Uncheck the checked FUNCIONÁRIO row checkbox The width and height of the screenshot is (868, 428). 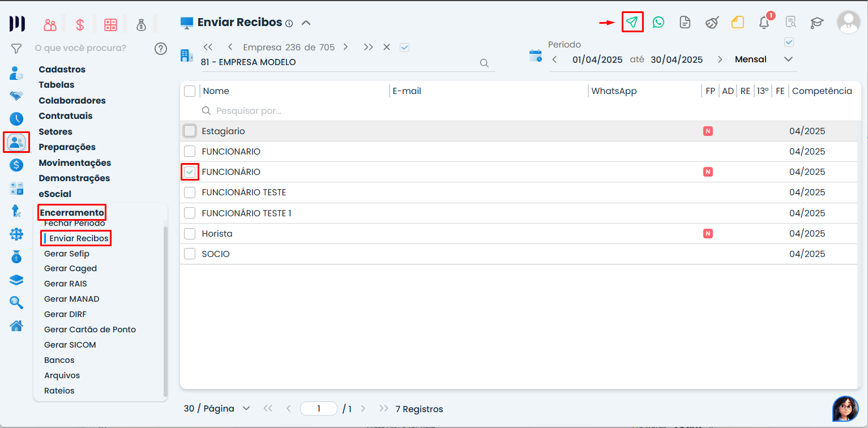[190, 172]
